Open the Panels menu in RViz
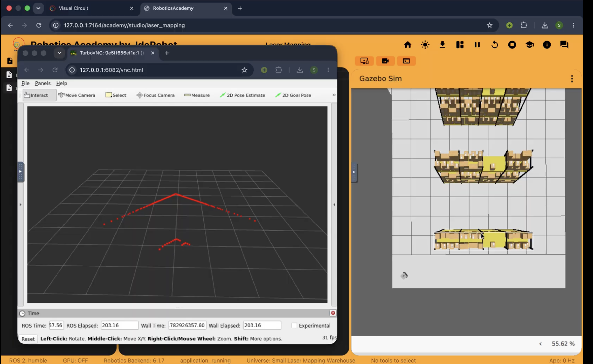Screen dimensions: 593x364 click(x=43, y=83)
